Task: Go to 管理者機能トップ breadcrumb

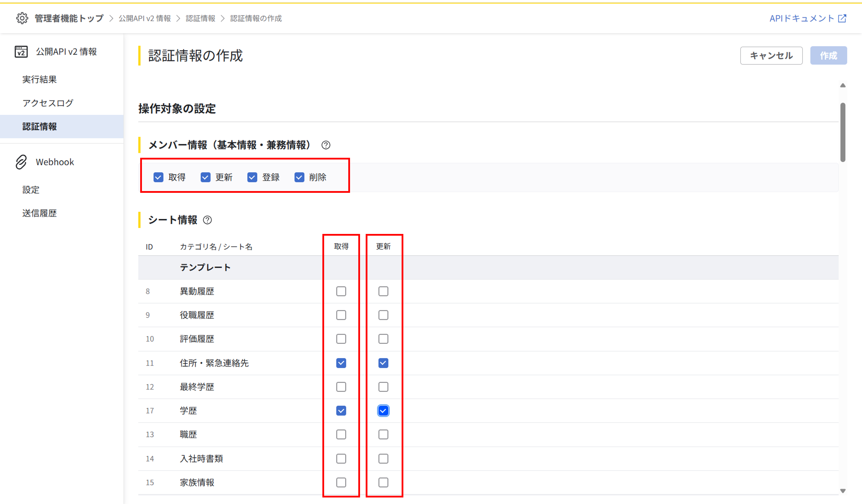Action: pyautogui.click(x=69, y=18)
